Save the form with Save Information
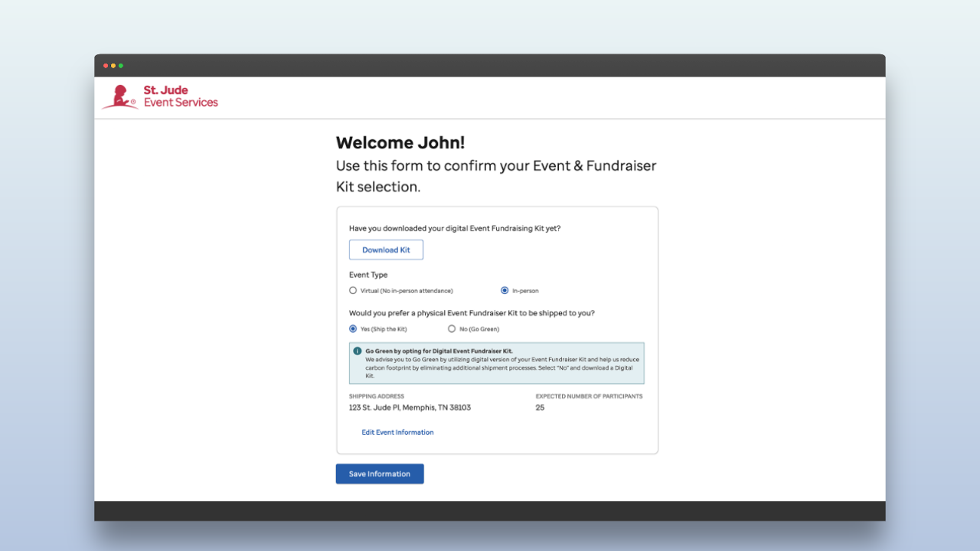This screenshot has width=980, height=551. tap(380, 474)
